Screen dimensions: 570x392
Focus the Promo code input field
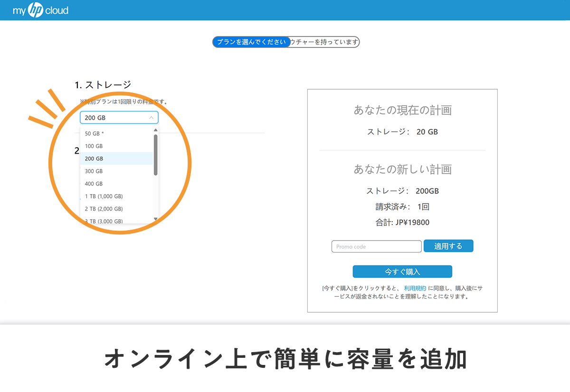click(x=376, y=247)
